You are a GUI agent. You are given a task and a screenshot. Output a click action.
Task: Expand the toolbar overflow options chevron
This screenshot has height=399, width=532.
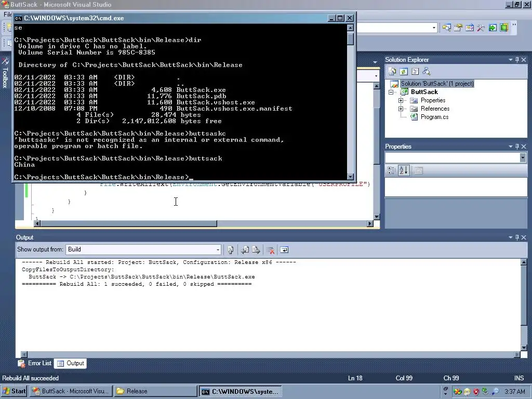[x=514, y=25]
